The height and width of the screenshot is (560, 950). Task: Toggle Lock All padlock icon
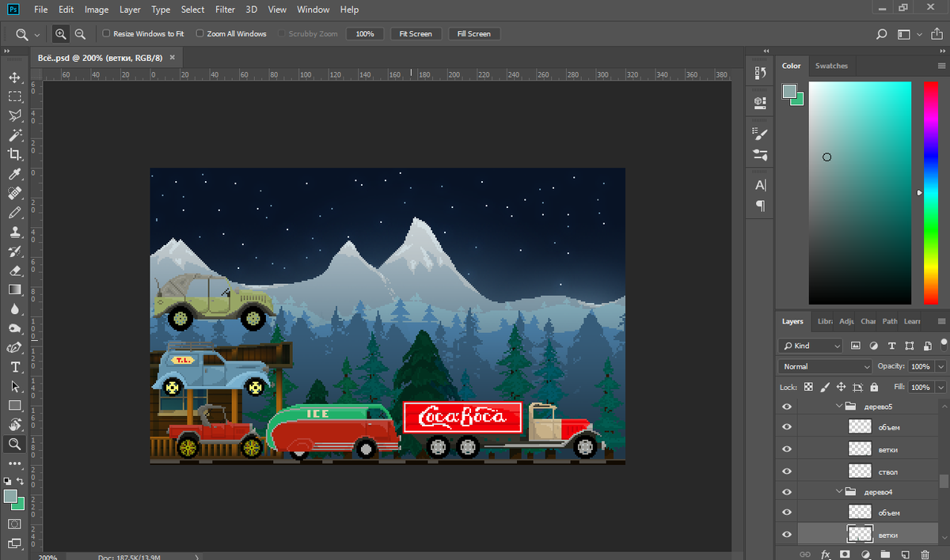point(874,388)
